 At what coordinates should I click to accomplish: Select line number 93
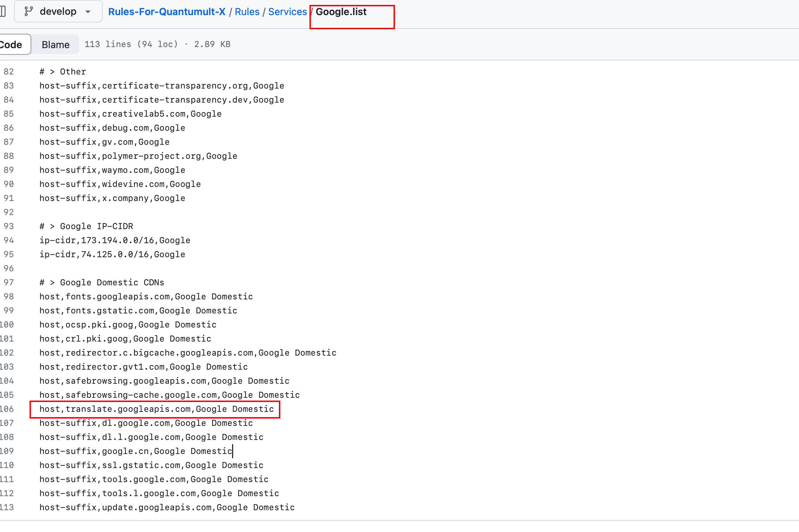(x=9, y=226)
